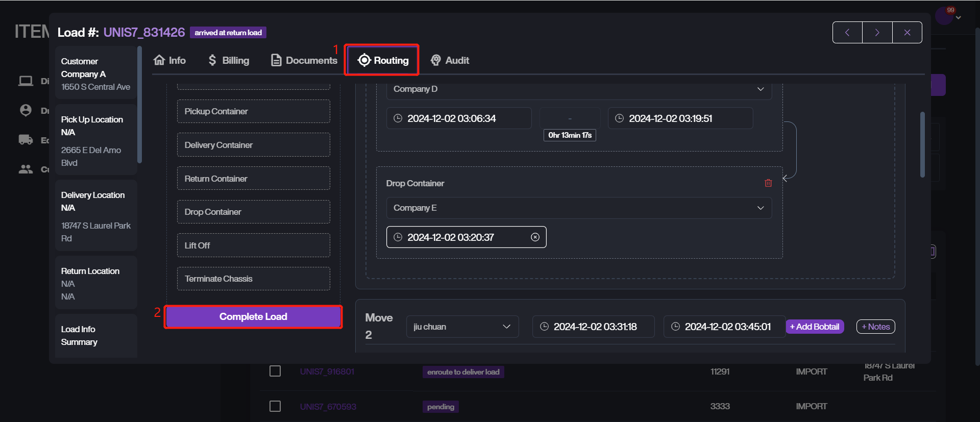The height and width of the screenshot is (422, 980).
Task: Click the people group icon in sidebar
Action: (x=26, y=169)
